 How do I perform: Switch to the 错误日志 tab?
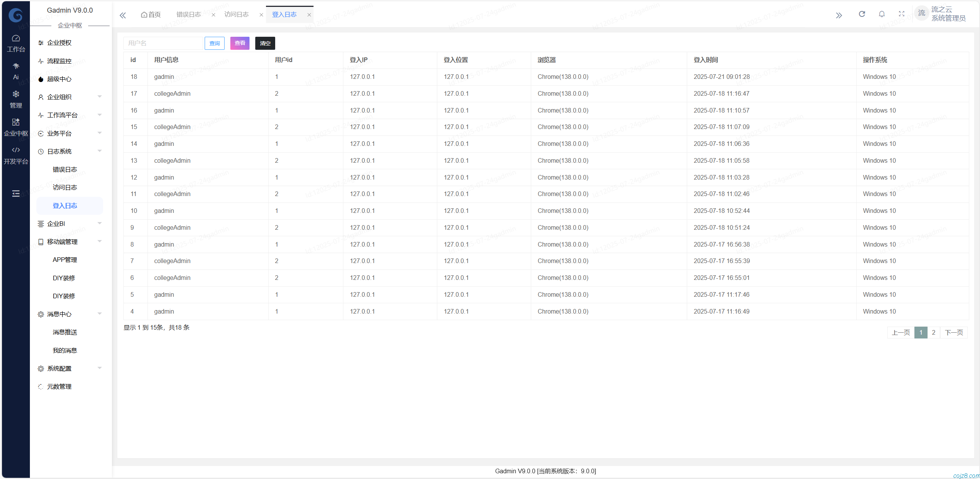pyautogui.click(x=189, y=15)
